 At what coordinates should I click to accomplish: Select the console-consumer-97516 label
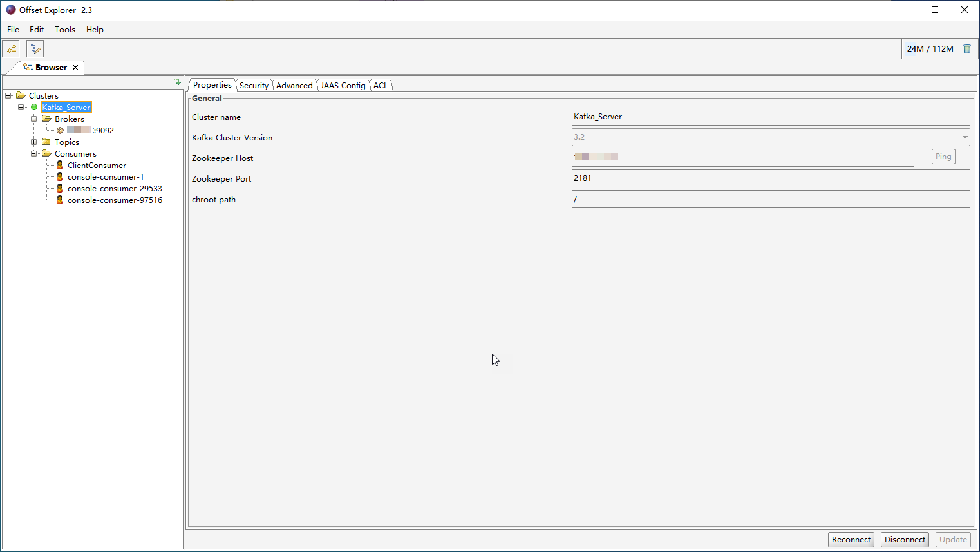point(115,200)
